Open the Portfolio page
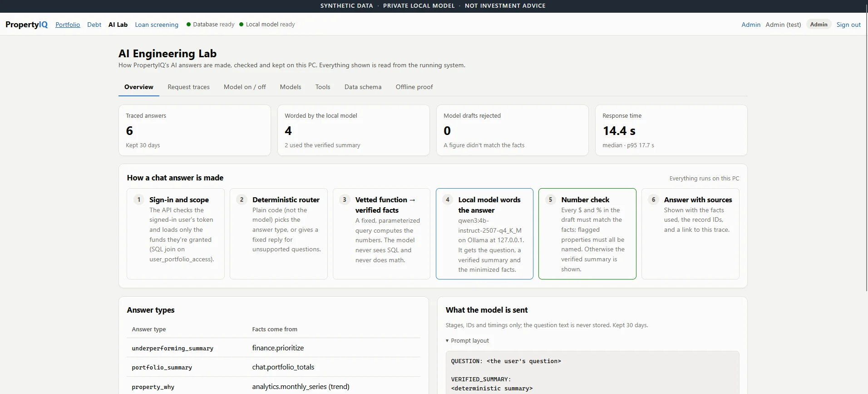Screen dimensions: 868x394 (68, 25)
